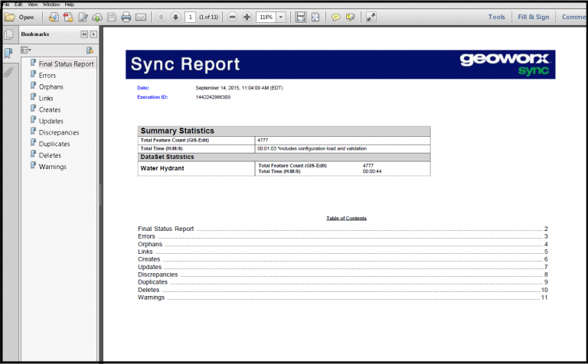Select the Discrepancies bookmark
588x364 pixels.
point(59,132)
